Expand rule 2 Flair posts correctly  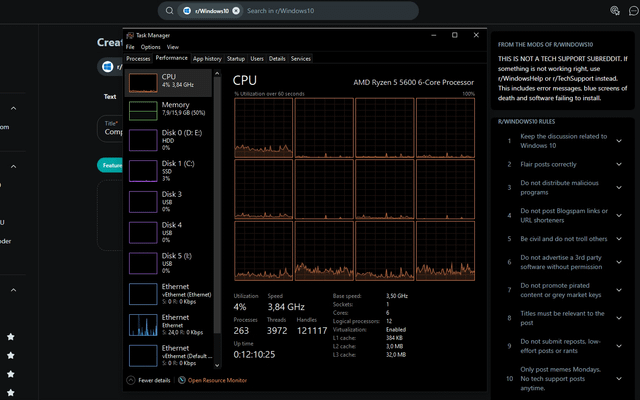point(619,164)
